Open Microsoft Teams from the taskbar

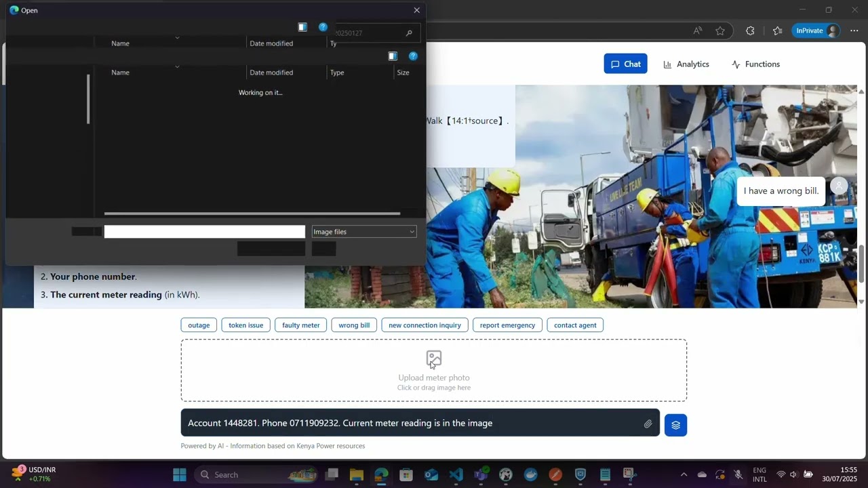tap(481, 474)
